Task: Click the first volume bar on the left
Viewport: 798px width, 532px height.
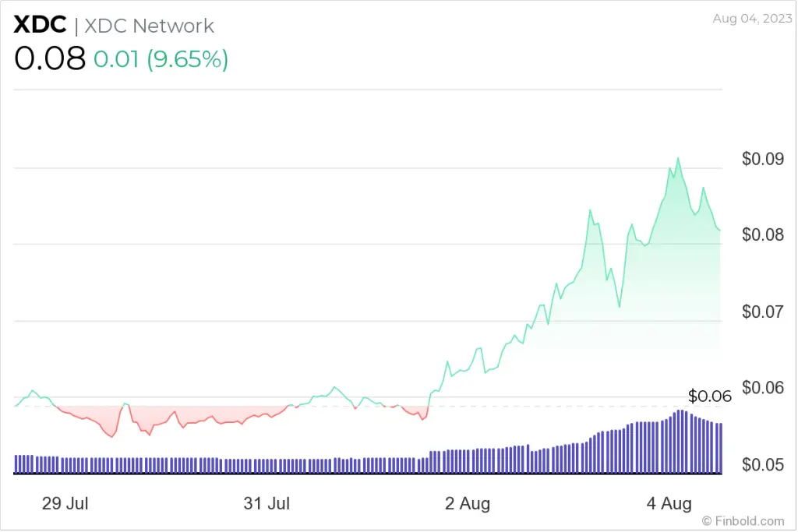Action: tap(16, 464)
